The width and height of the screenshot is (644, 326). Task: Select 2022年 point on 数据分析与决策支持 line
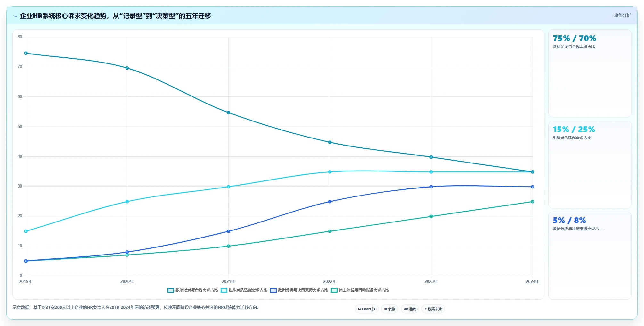[x=330, y=202]
